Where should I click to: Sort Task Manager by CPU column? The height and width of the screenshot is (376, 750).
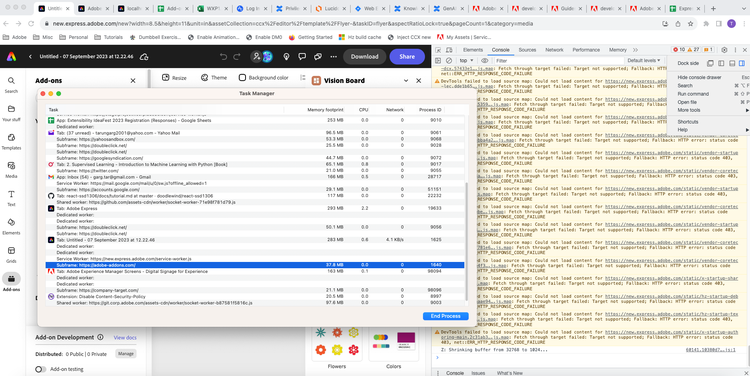364,110
